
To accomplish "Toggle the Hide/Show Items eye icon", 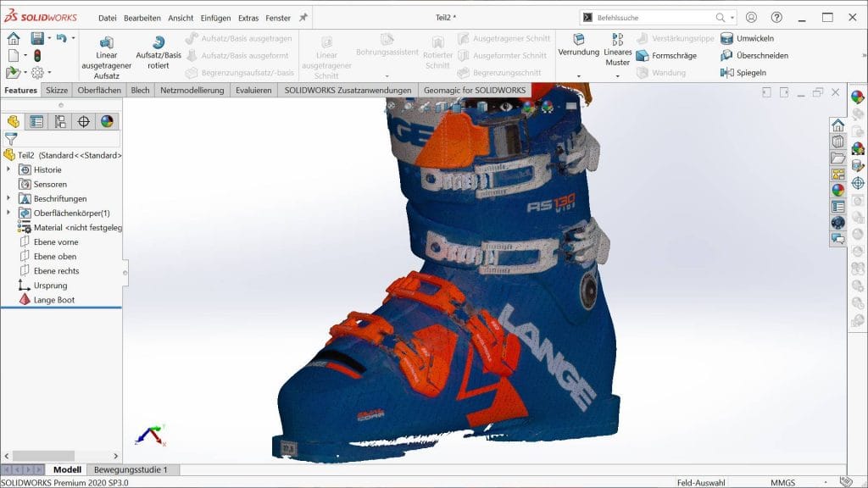I will 506,107.
